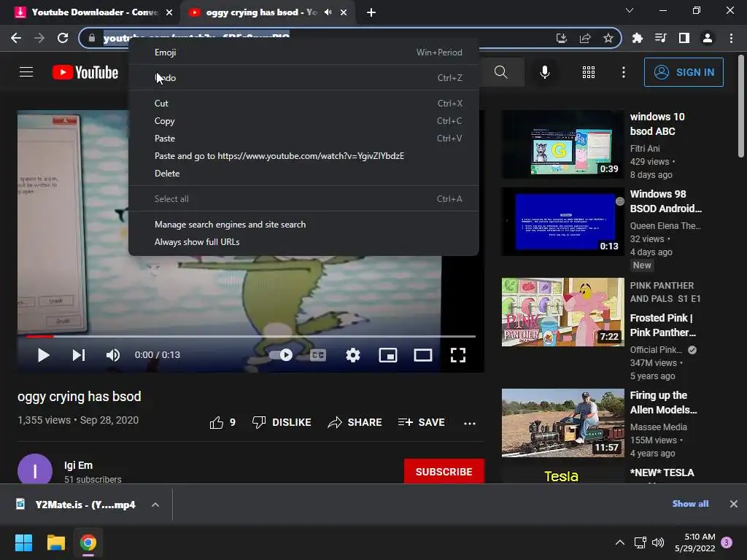Open the Windows Start menu

pyautogui.click(x=23, y=542)
